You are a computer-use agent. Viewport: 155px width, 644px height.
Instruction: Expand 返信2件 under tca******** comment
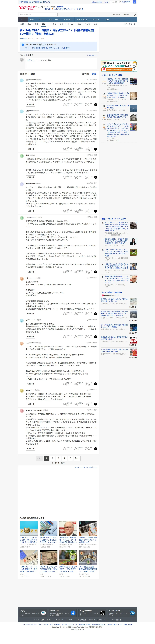(30, 384)
